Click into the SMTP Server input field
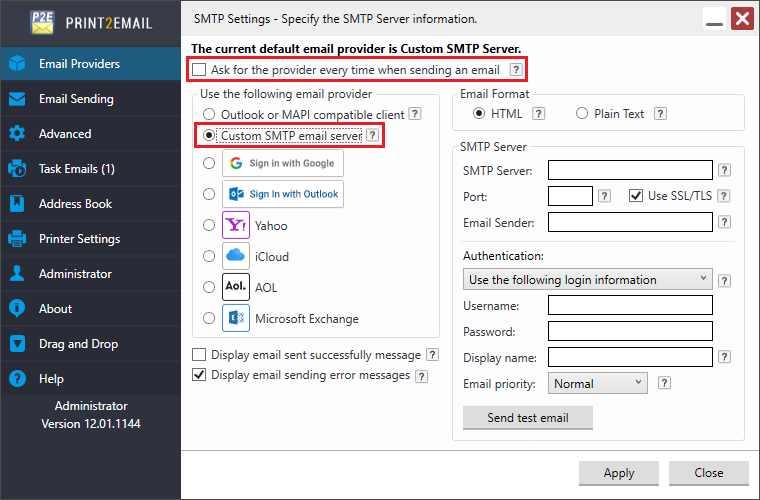The height and width of the screenshot is (500, 760). pyautogui.click(x=630, y=170)
